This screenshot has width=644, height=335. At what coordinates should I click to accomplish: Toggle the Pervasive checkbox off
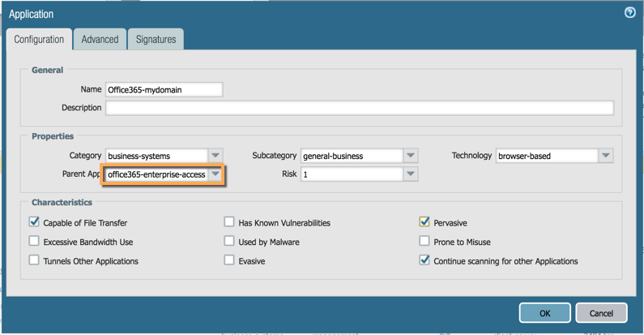click(x=424, y=222)
